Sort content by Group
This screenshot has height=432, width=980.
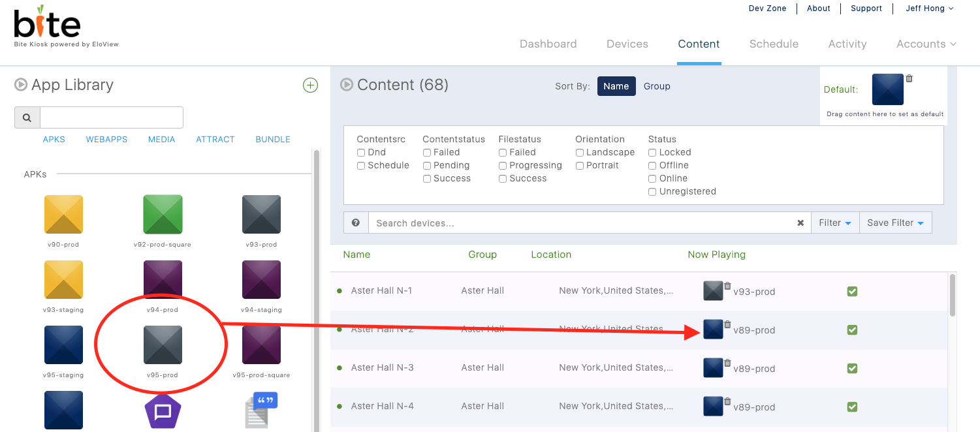point(657,86)
